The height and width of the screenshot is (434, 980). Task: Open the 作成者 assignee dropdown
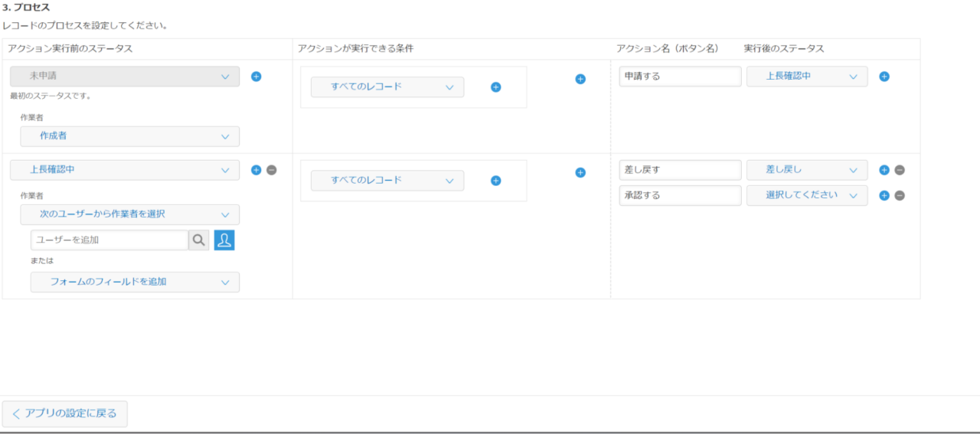129,136
